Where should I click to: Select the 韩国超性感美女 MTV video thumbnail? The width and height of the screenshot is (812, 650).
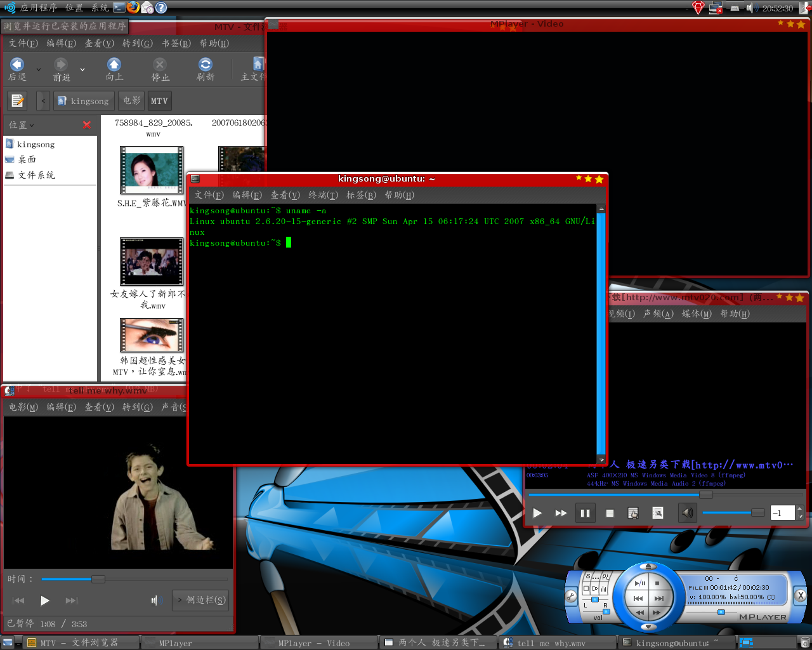152,335
